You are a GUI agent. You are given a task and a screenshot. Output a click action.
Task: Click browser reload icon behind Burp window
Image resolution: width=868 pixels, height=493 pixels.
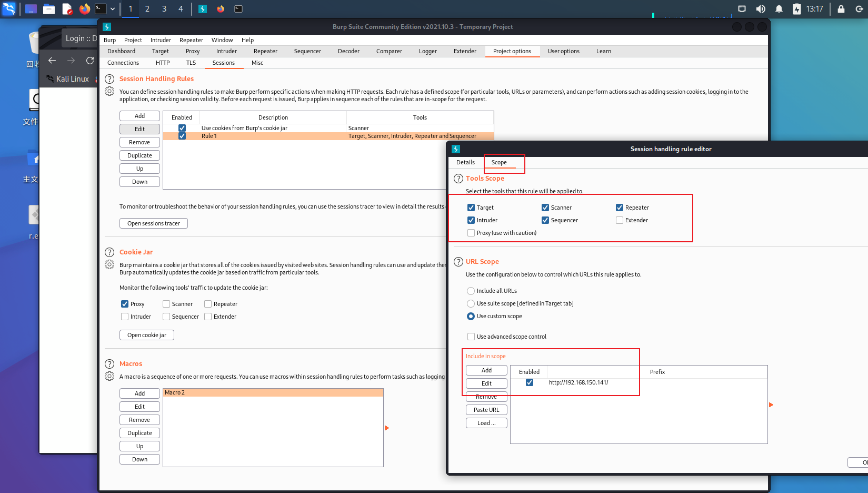pyautogui.click(x=90, y=61)
